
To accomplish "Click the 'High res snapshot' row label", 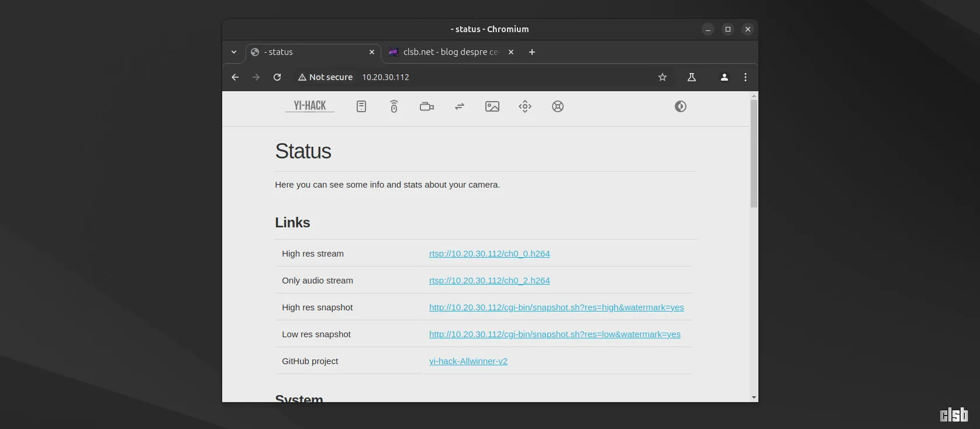I will (318, 307).
